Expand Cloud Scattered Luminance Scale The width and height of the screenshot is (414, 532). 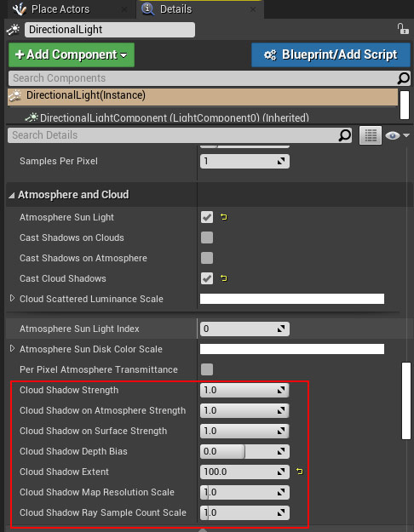12,298
